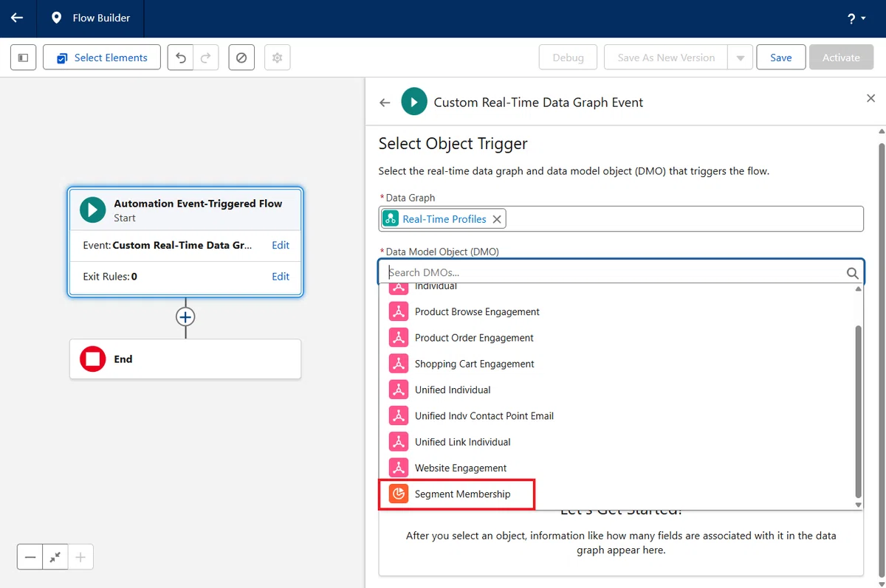
Task: Click the Website Engagement pink icon
Action: tap(399, 468)
